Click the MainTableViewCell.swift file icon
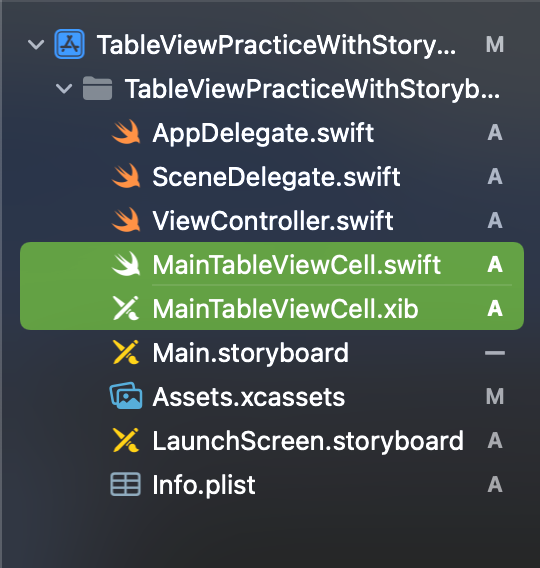The width and height of the screenshot is (540, 568). tap(126, 264)
